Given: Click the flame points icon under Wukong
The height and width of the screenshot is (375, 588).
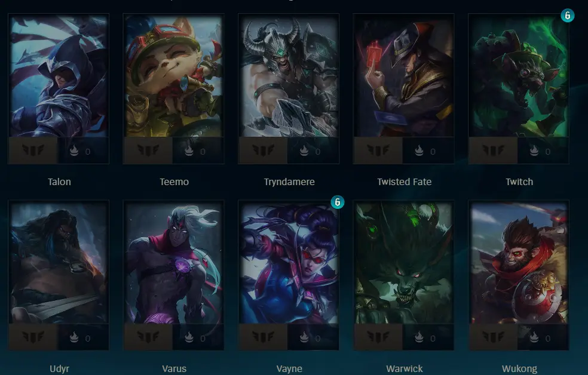Looking at the screenshot, I should pos(534,337).
